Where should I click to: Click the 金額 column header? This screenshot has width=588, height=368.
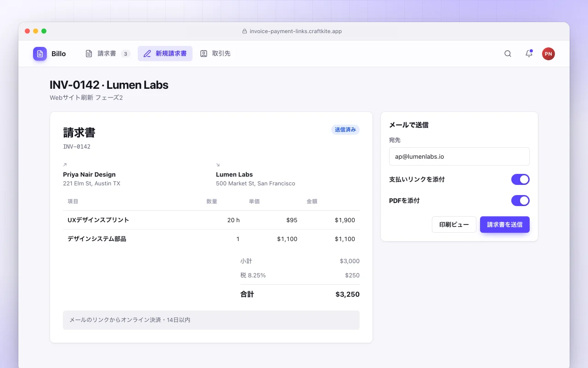click(x=312, y=201)
